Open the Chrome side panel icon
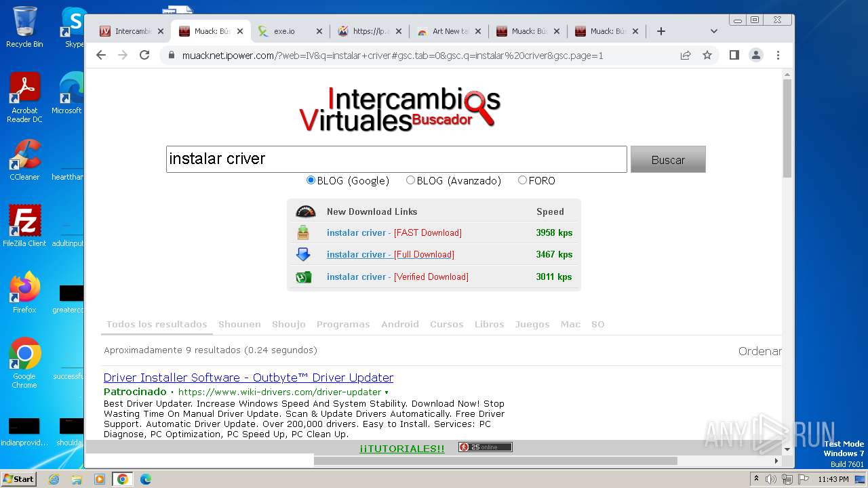868x488 pixels. pos(734,55)
